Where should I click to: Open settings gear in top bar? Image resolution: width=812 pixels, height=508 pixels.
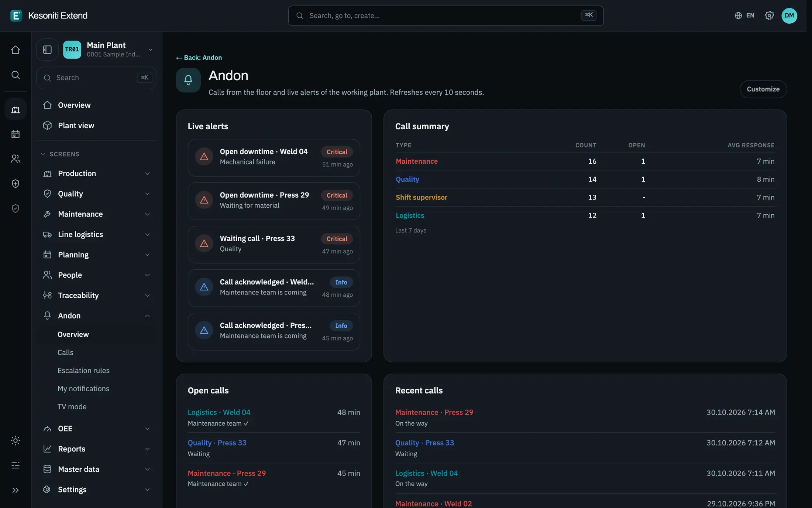point(769,16)
